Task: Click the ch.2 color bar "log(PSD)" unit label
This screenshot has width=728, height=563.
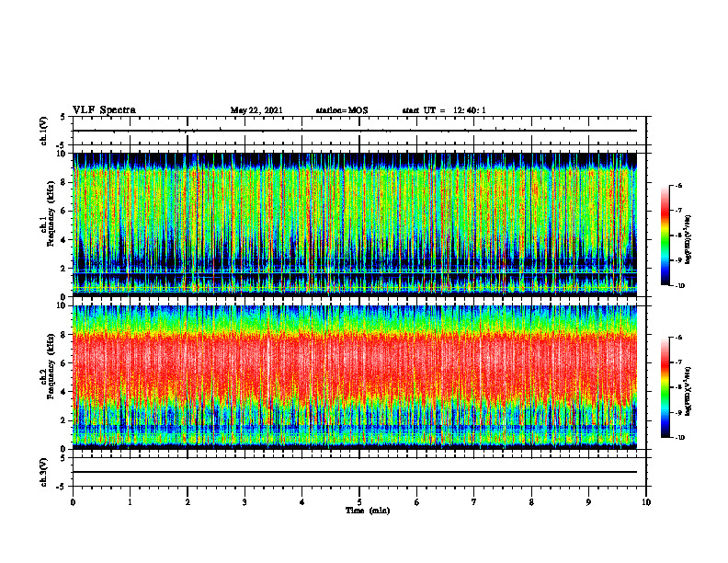Action: click(688, 390)
